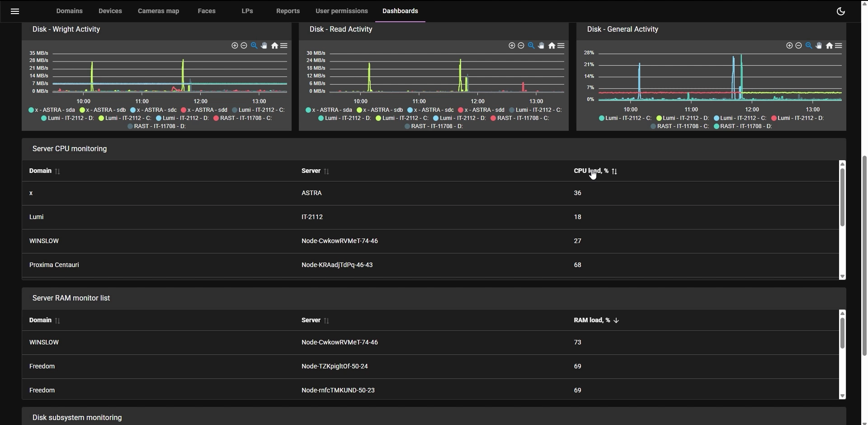This screenshot has height=425, width=868.
Task: Click Lumi - IT-2112 - D: yellow legend marker in General chart
Action: pos(659,118)
